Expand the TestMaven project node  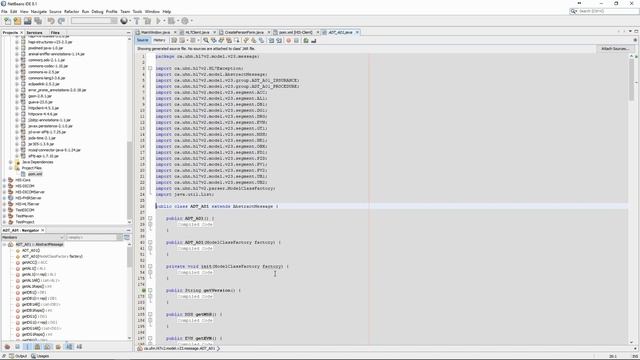pyautogui.click(x=4, y=216)
